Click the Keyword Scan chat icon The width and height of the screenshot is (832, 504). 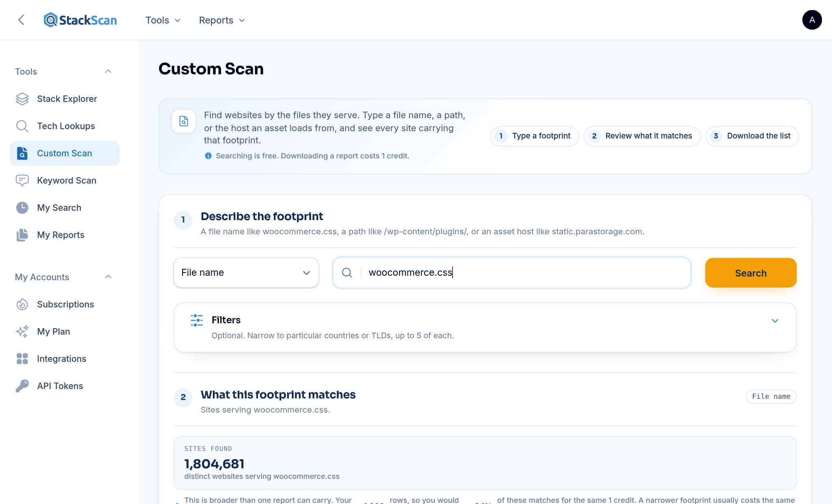[22, 180]
